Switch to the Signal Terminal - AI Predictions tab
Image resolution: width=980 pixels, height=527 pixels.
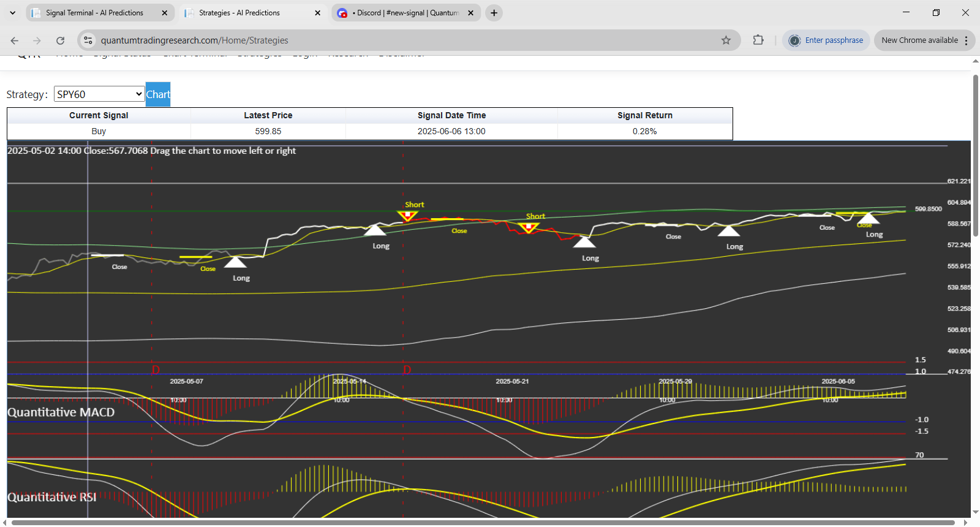coord(100,13)
